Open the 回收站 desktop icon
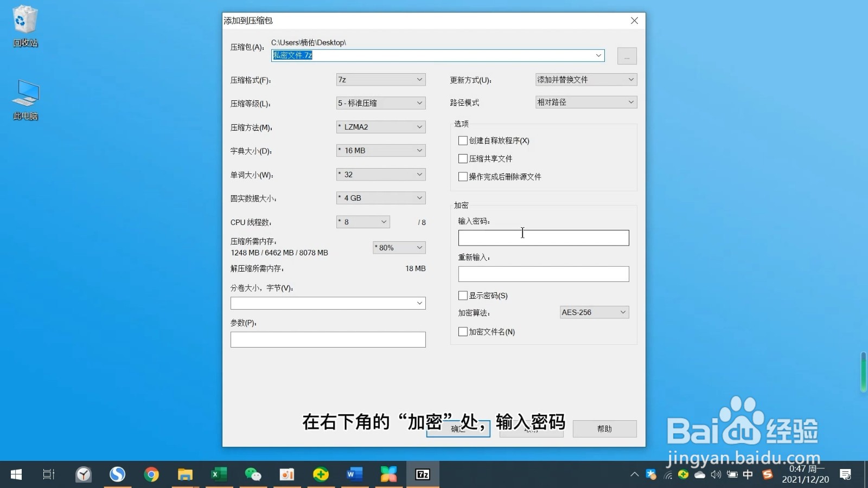The image size is (868, 488). [24, 24]
